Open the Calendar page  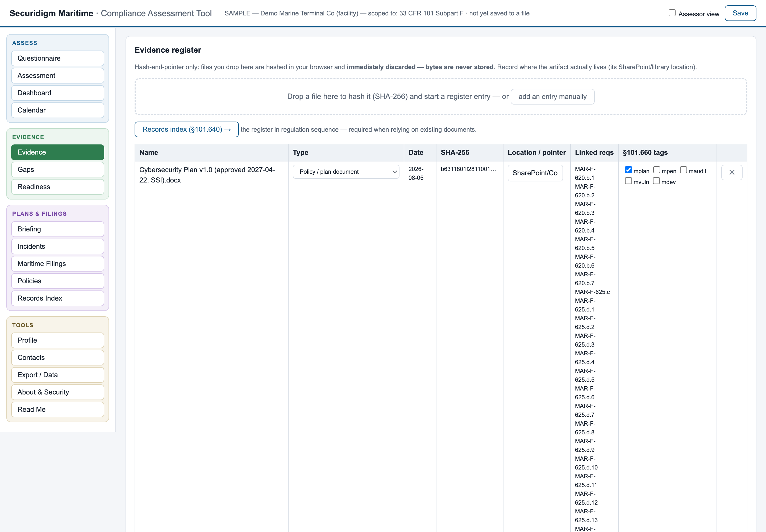pos(58,110)
